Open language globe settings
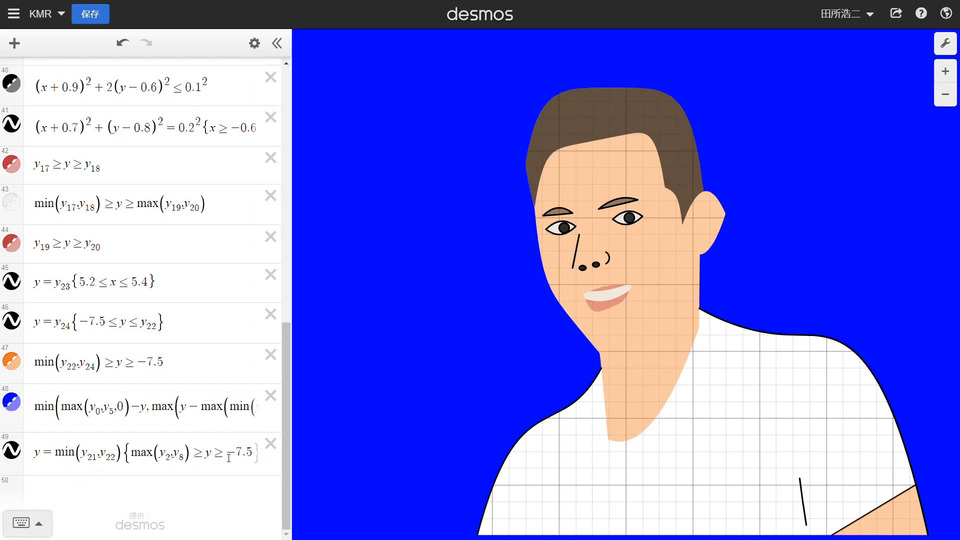The width and height of the screenshot is (960, 540). pos(945,14)
